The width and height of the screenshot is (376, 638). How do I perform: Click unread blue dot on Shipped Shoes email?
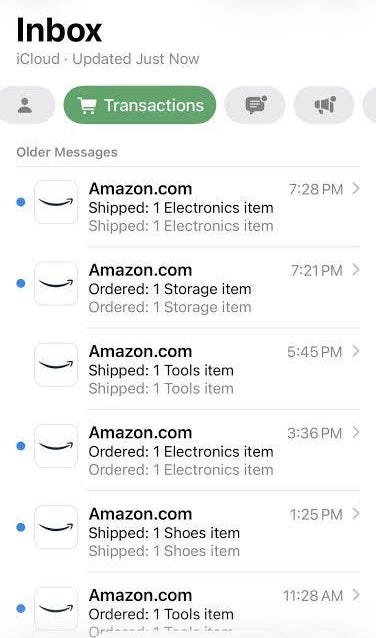[21, 527]
